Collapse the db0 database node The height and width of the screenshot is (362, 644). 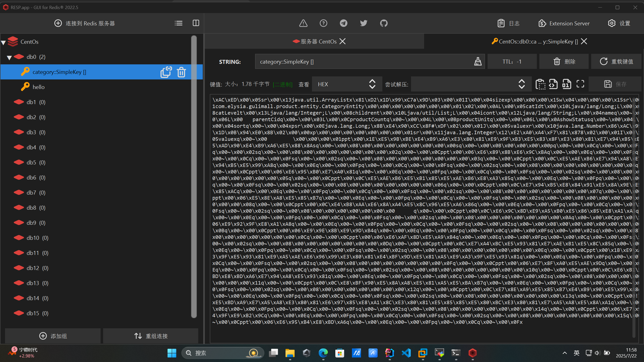[x=10, y=57]
